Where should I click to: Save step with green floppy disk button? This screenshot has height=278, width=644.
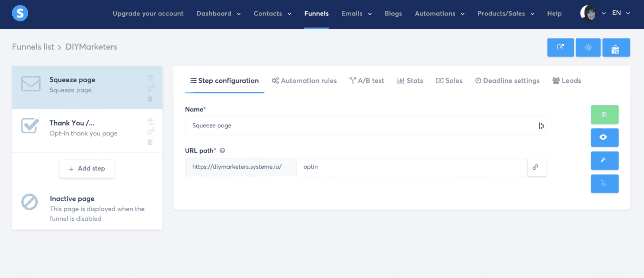[605, 115]
